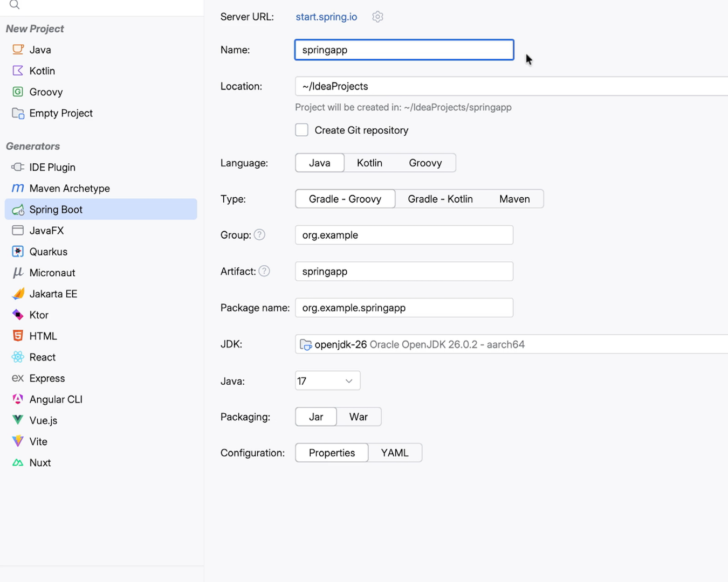Click the React atom icon
This screenshot has width=728, height=582.
[x=18, y=357]
